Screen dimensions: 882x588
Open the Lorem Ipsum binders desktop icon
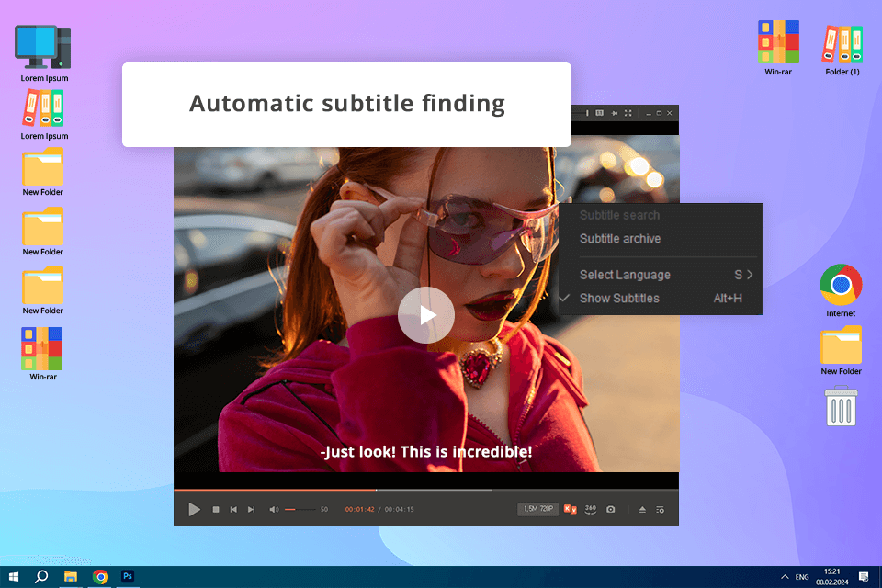point(44,114)
